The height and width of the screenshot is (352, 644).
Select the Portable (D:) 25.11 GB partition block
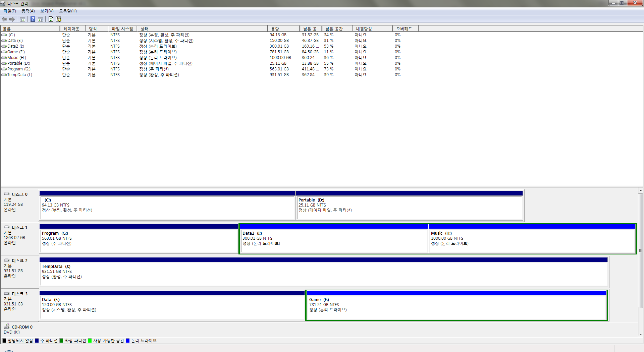(410, 206)
